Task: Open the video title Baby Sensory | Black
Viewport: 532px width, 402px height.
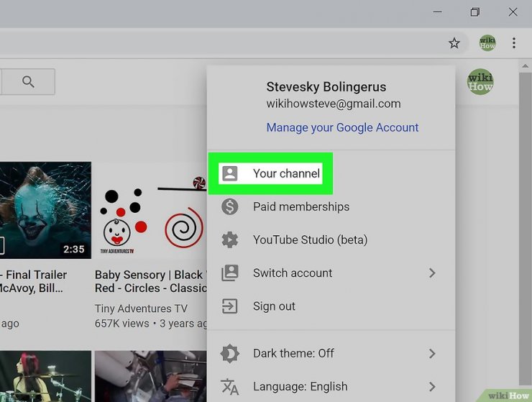Action: click(151, 281)
